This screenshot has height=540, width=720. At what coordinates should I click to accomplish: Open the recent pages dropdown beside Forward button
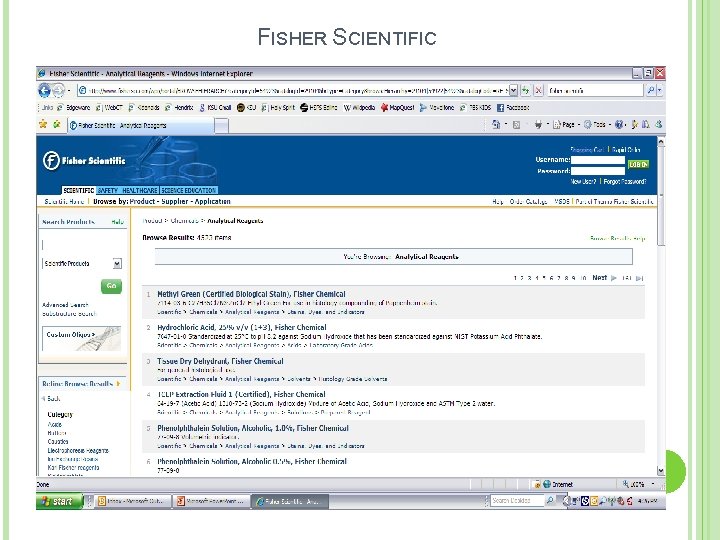(x=69, y=90)
